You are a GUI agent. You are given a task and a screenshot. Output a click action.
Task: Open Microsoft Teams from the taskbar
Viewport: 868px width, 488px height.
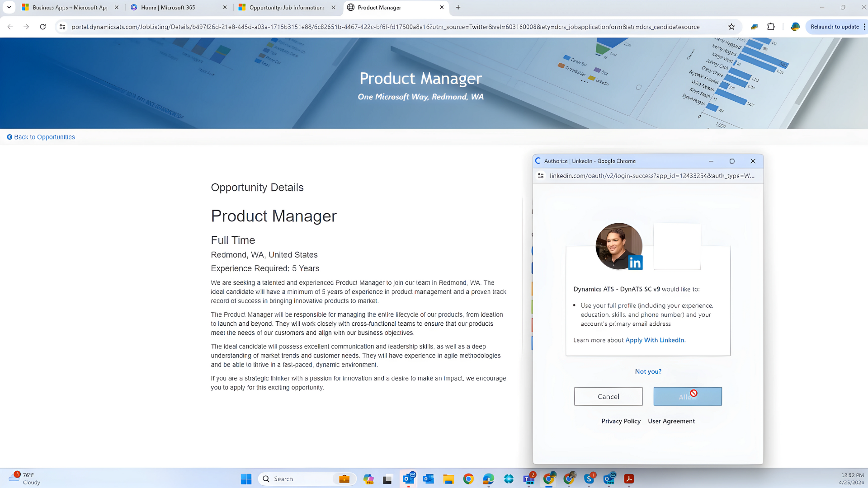click(x=529, y=479)
